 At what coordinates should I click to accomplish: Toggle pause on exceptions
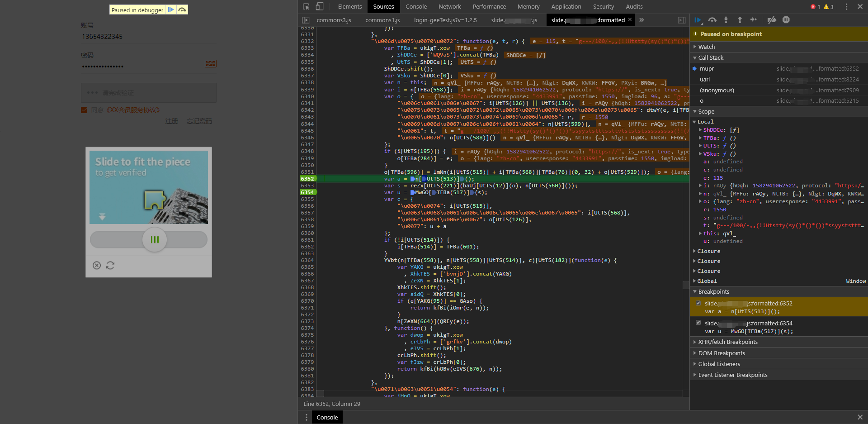[x=786, y=20]
